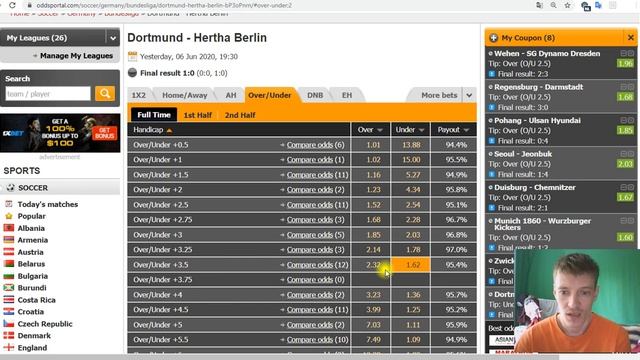Expand the More bets dropdown arrow
This screenshot has width=640, height=360.
469,95
